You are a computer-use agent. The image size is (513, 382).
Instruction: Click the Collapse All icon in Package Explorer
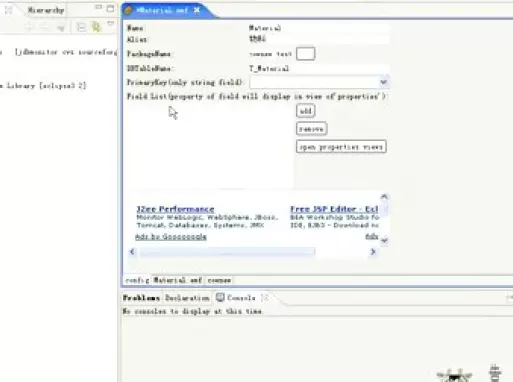(x=81, y=27)
